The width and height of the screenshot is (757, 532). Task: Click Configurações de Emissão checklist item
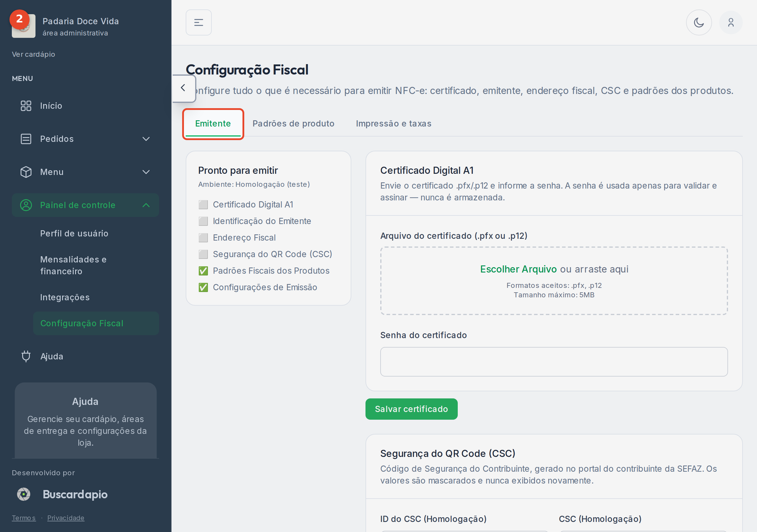(258, 287)
